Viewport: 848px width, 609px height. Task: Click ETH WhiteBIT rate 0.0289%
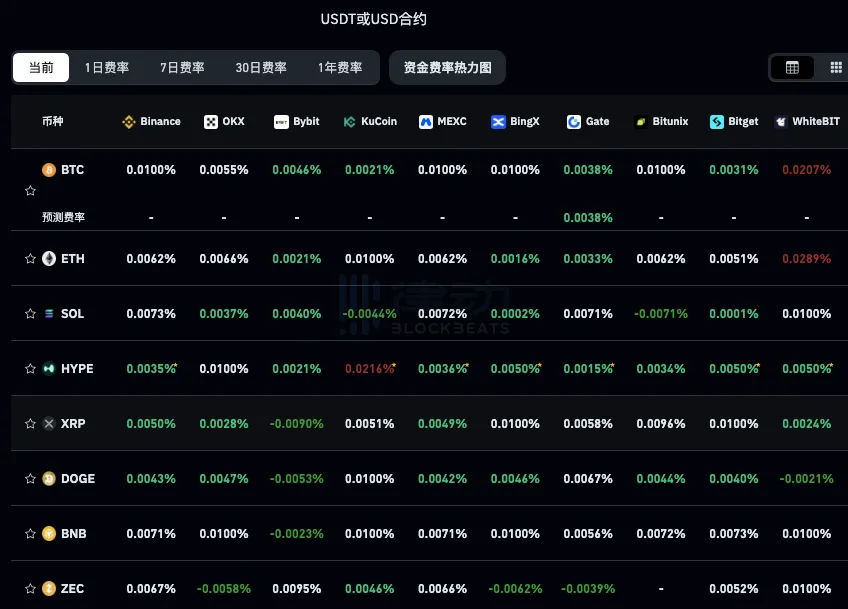coord(806,259)
